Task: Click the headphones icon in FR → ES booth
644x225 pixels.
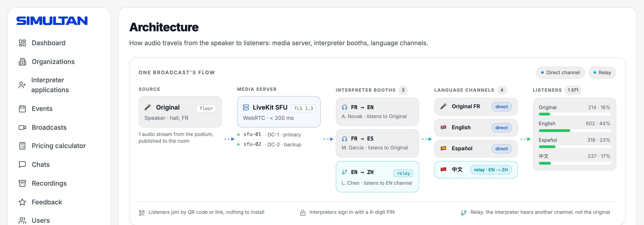Action: pyautogui.click(x=345, y=139)
